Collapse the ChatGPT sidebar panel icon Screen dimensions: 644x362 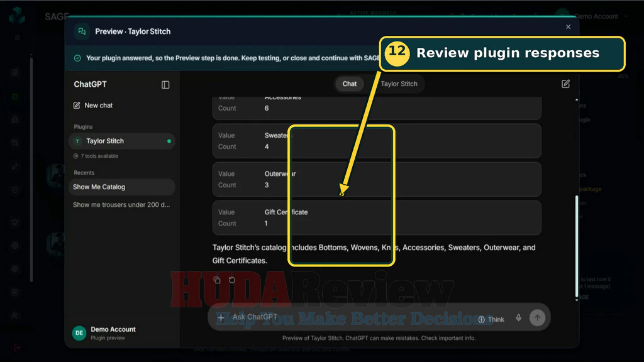click(165, 85)
